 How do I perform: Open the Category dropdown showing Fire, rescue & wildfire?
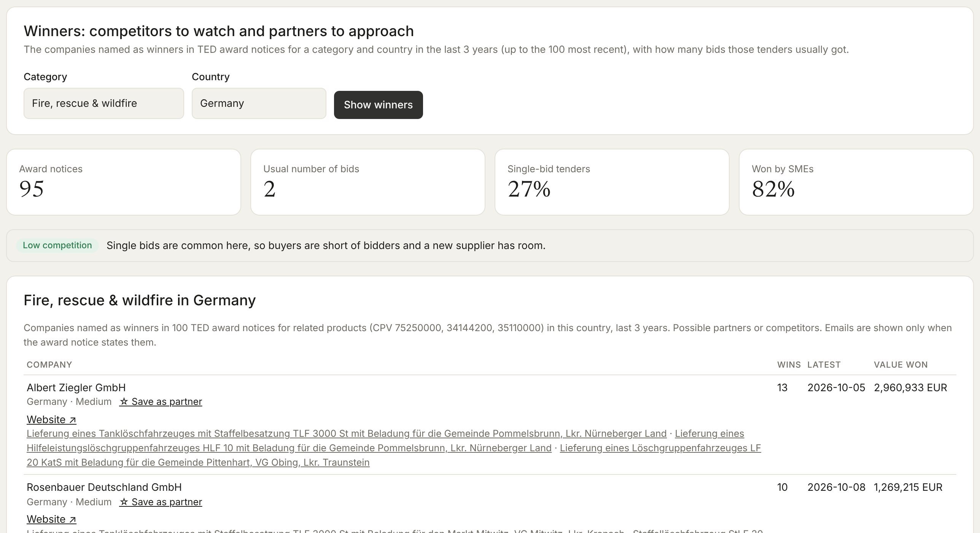coord(103,103)
